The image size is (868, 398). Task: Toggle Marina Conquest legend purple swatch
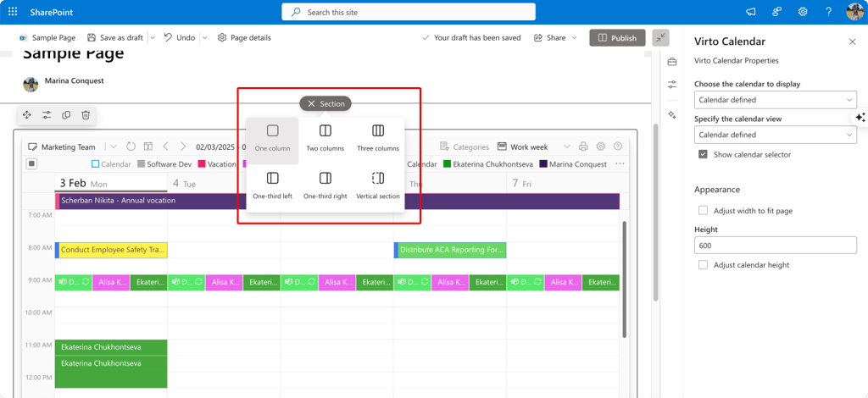(543, 164)
